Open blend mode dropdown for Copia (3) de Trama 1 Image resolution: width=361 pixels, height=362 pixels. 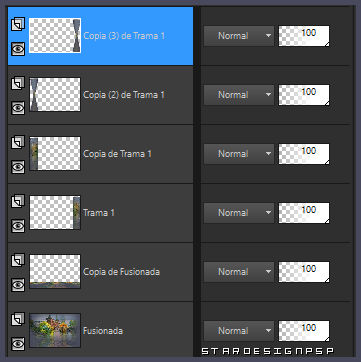[x=239, y=36]
